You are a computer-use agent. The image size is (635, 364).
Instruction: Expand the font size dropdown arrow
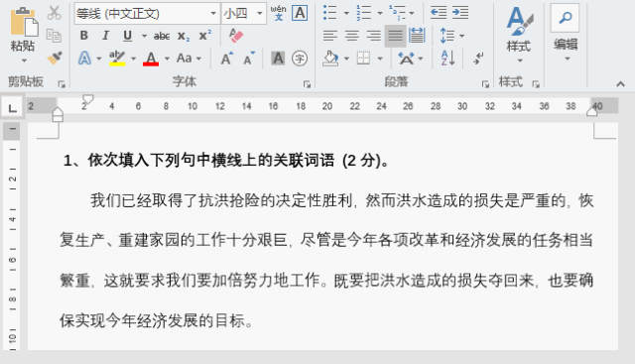pos(260,13)
